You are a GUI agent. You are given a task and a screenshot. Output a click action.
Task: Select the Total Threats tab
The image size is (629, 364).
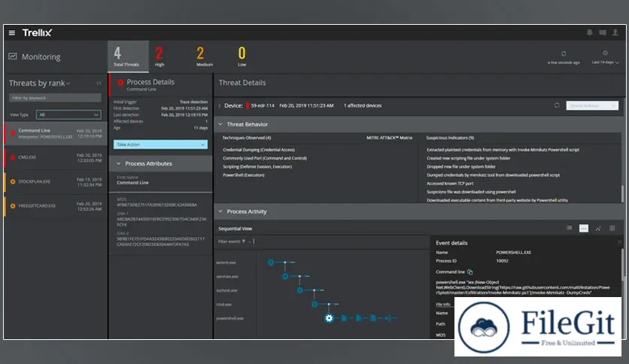(128, 56)
